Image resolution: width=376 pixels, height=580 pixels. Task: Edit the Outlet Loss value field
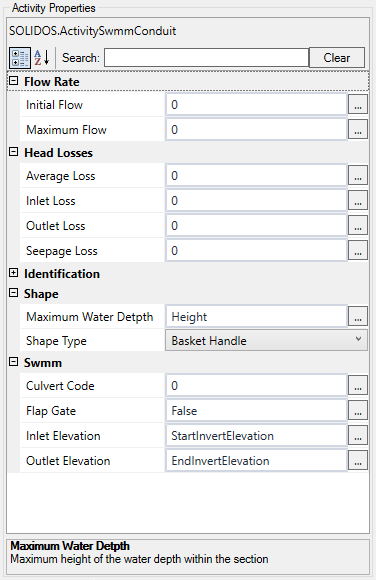pos(256,226)
